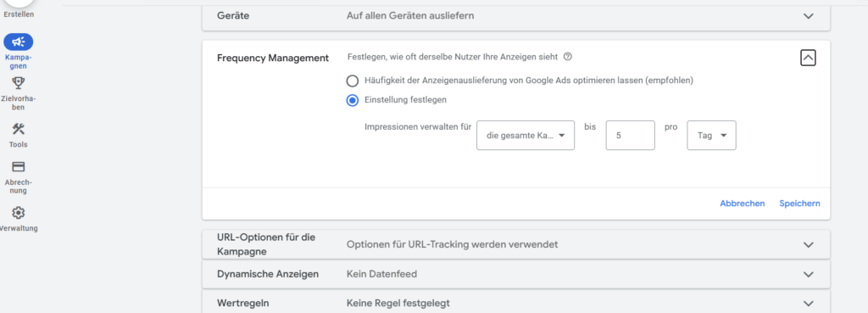Open the Kampagnen megaphone icon
Image resolution: width=868 pixels, height=313 pixels.
pos(19,42)
